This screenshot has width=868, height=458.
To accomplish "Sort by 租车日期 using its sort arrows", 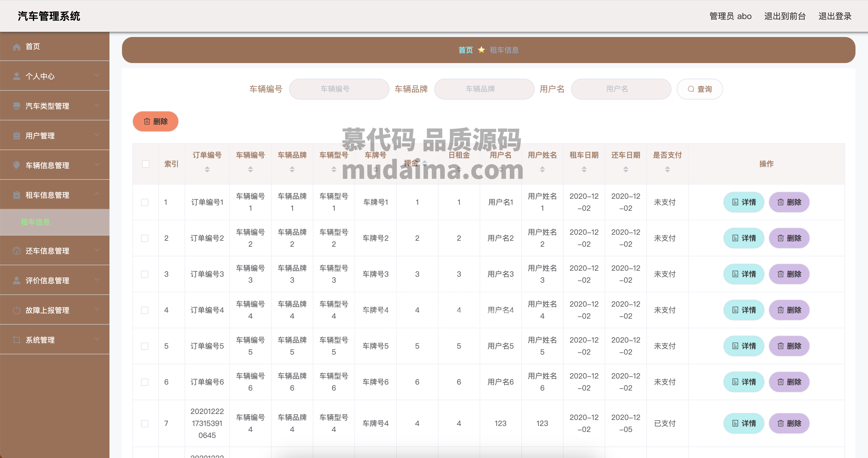I will pyautogui.click(x=584, y=169).
